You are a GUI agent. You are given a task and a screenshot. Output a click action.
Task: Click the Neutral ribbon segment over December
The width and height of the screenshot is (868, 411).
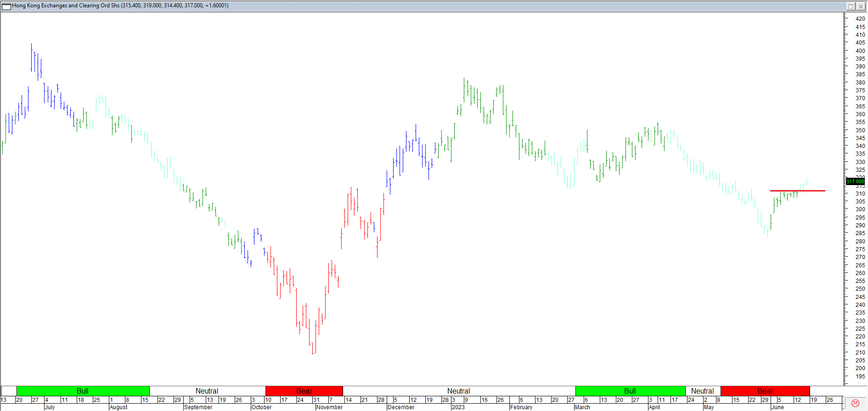[459, 391]
